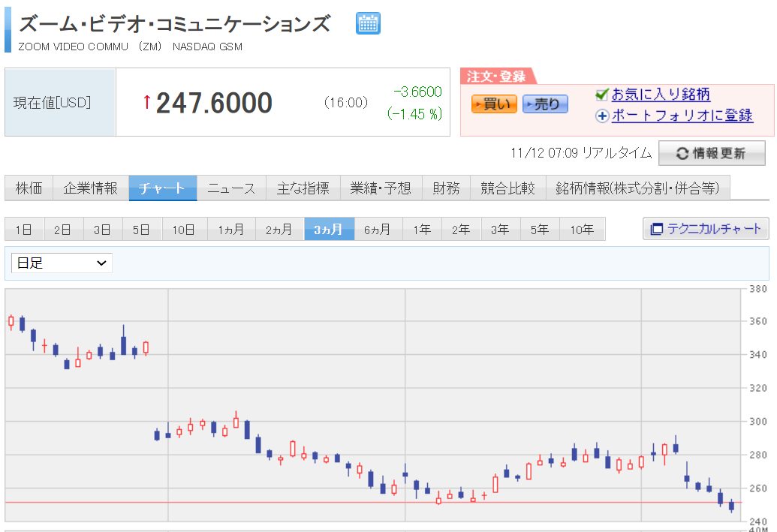Click the 247.6000 current price value

214,103
